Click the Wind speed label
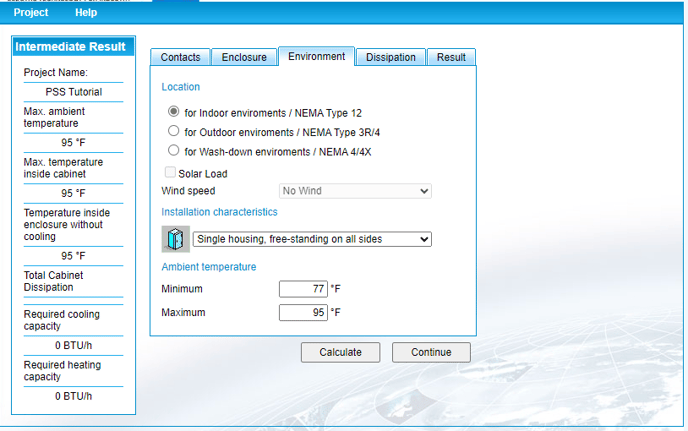Viewport: 688px width, 431px height. (x=188, y=191)
